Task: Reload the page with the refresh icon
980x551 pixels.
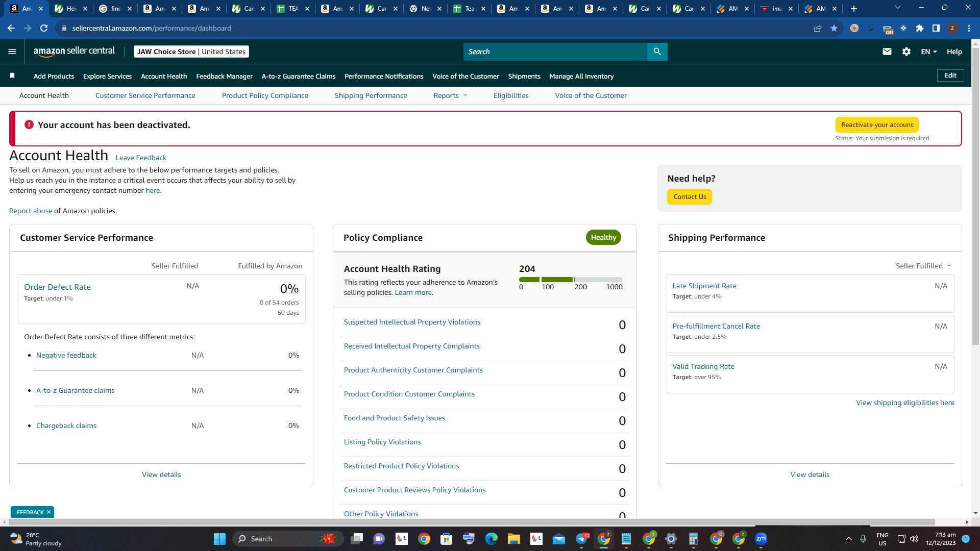Action: (44, 28)
